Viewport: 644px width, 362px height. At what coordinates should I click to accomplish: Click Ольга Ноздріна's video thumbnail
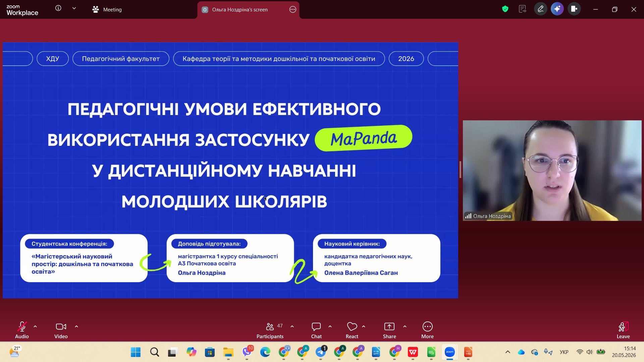pyautogui.click(x=552, y=170)
